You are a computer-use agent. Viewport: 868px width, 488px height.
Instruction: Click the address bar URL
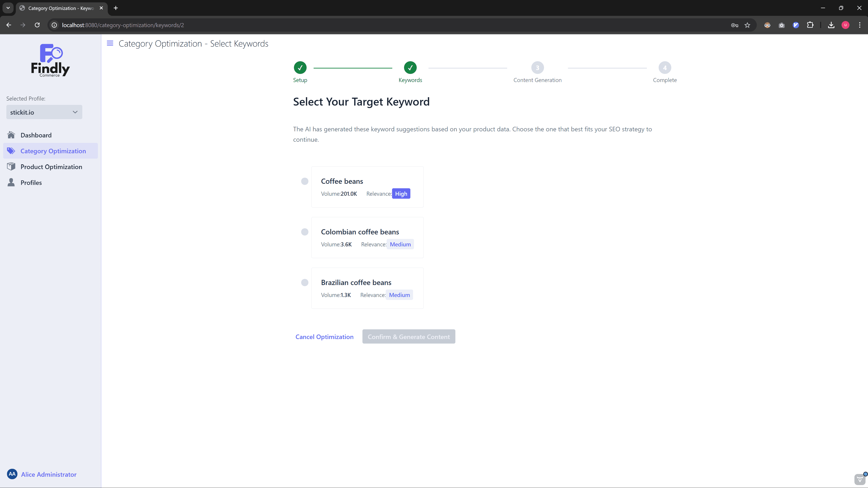pos(123,25)
